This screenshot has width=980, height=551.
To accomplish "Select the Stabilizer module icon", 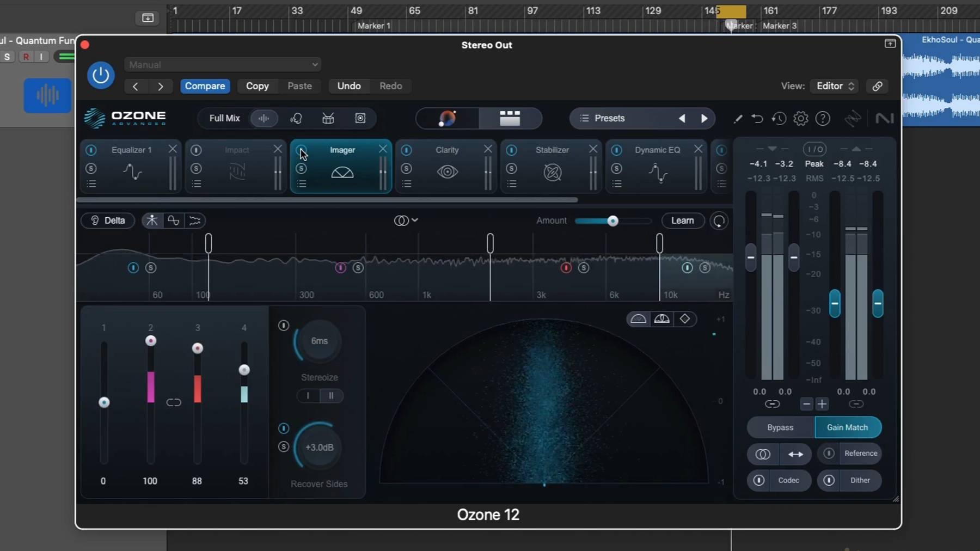I will pyautogui.click(x=552, y=172).
